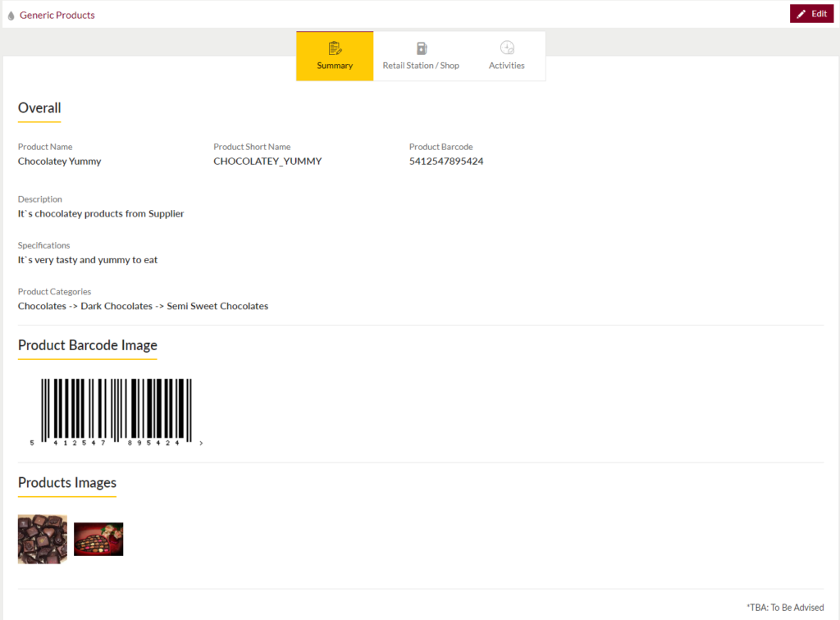Click the Specifications label
The width and height of the screenshot is (840, 620).
(44, 245)
